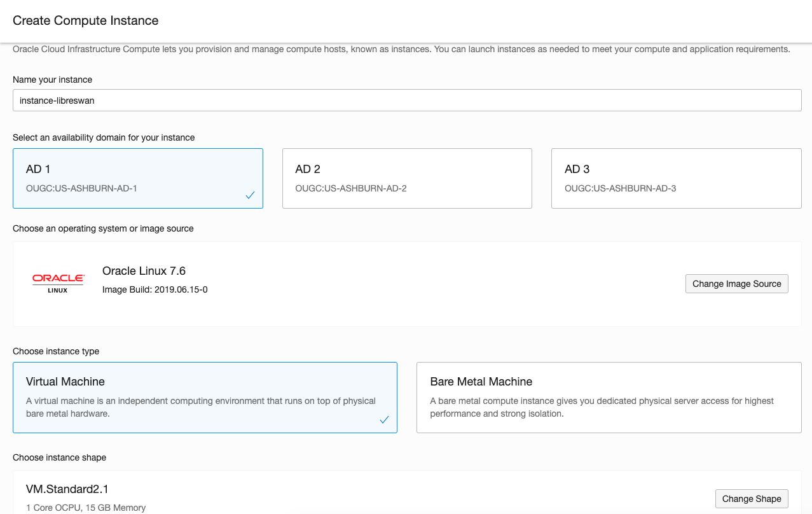Click the Create Compute Instance header title

coord(86,20)
